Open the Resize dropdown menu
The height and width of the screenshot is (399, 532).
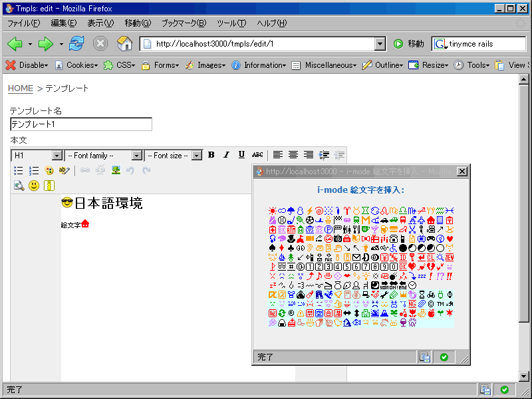pyautogui.click(x=428, y=65)
